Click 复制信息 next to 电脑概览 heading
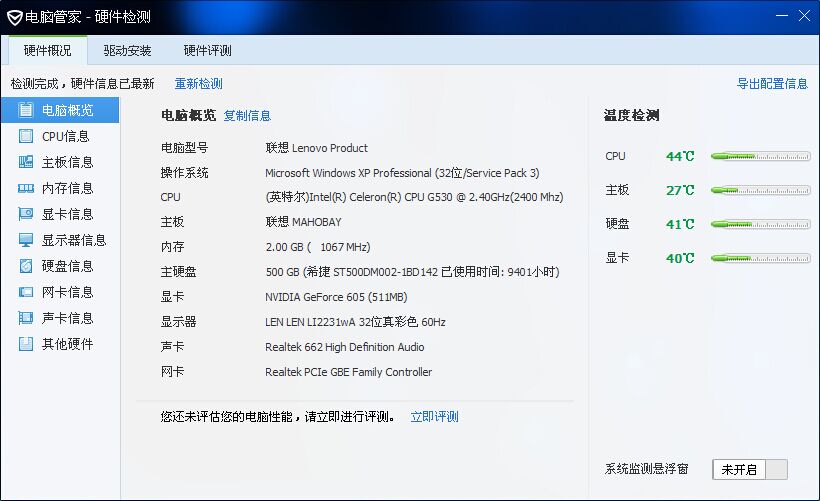This screenshot has height=501, width=820. [x=247, y=116]
